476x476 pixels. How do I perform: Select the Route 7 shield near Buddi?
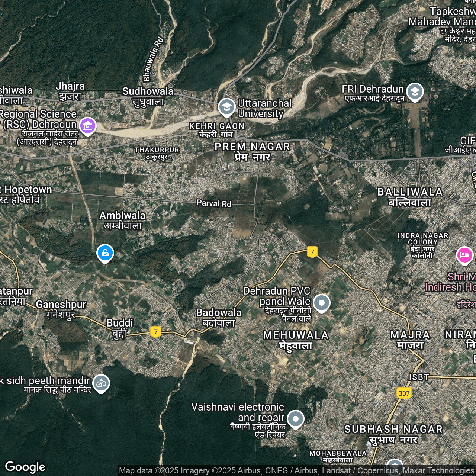click(156, 332)
